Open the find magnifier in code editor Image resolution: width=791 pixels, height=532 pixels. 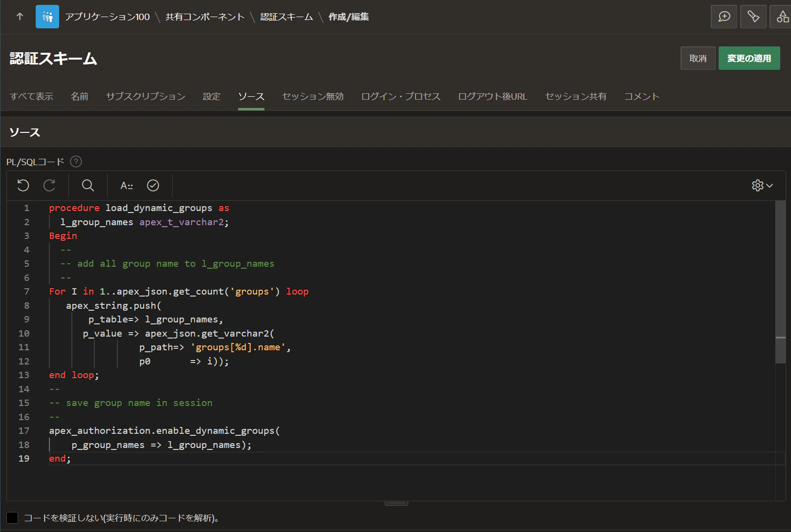(x=88, y=186)
